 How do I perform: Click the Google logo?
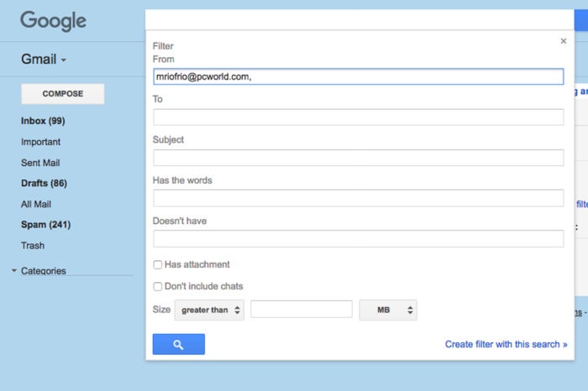pos(53,21)
